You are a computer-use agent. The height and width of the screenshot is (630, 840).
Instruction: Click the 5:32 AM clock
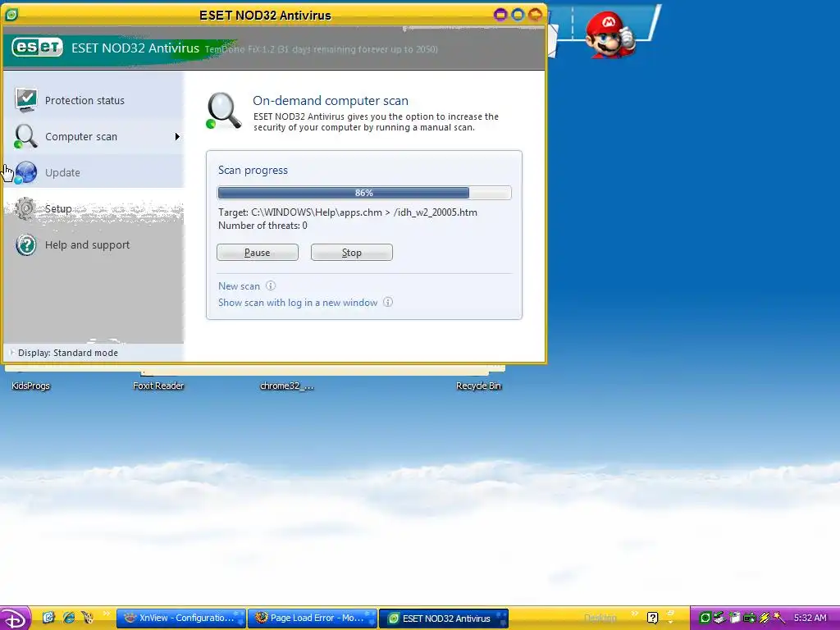pos(810,618)
